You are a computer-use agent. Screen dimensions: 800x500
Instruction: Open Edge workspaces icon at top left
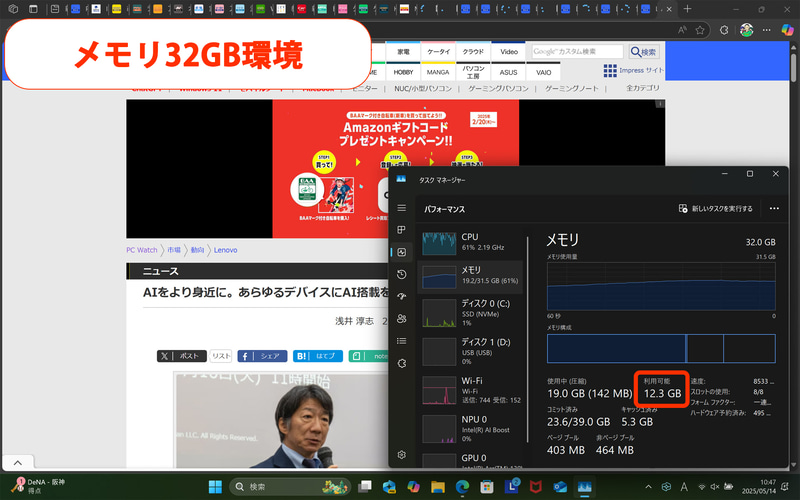click(x=13, y=9)
